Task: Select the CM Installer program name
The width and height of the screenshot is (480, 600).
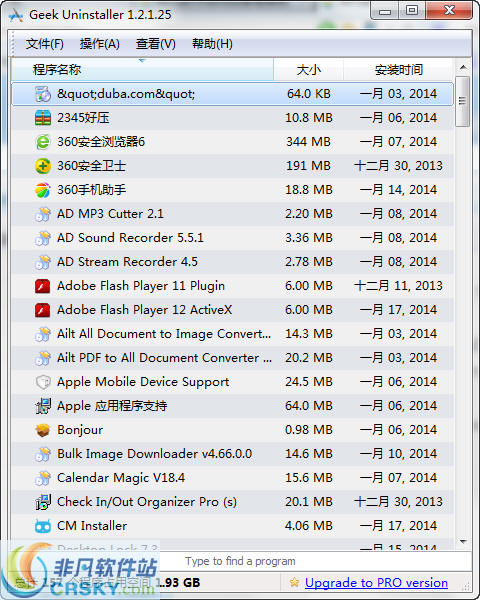Action: (92, 526)
